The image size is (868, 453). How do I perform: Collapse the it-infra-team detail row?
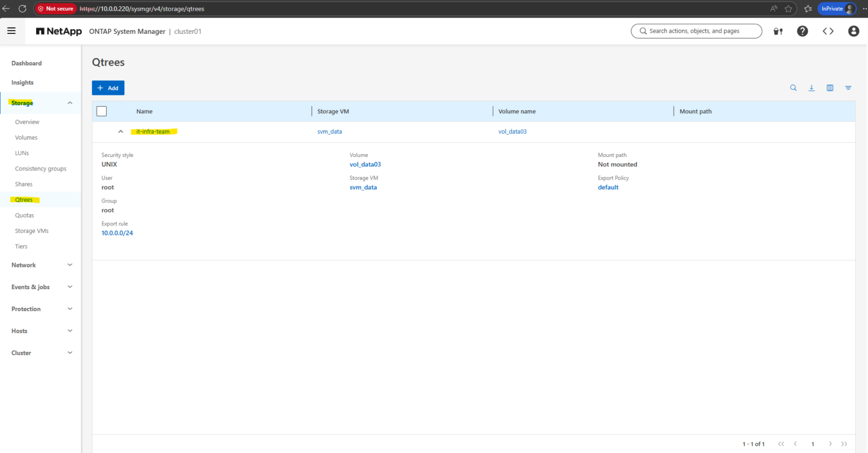click(120, 131)
